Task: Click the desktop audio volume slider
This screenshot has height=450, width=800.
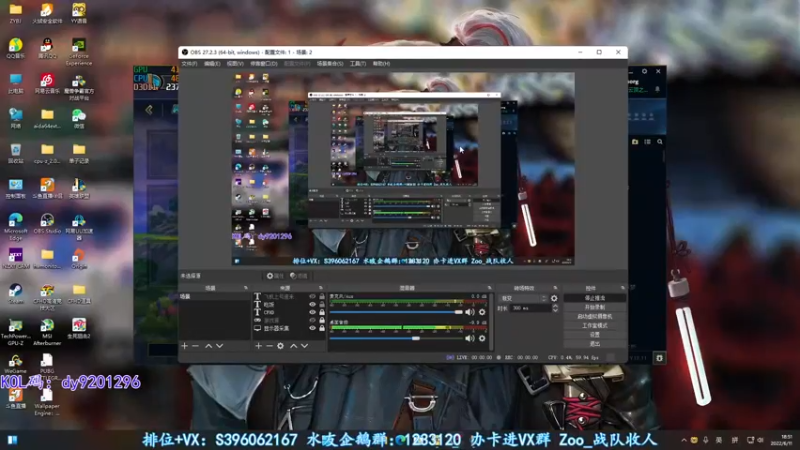Action: (396, 338)
